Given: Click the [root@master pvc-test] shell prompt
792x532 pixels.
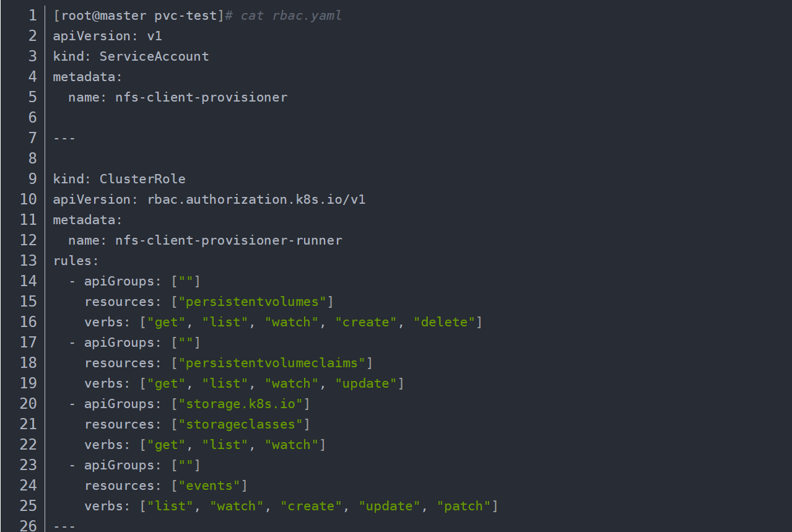Looking at the screenshot, I should (138, 15).
